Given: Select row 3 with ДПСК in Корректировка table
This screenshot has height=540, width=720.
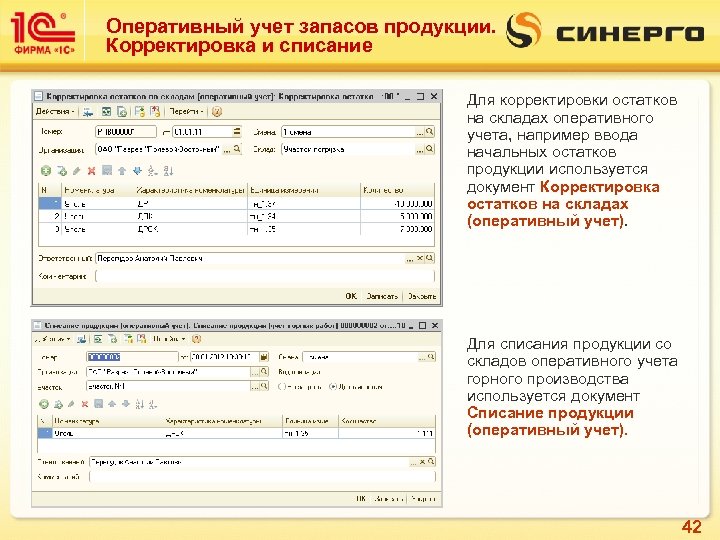Looking at the screenshot, I should click(x=236, y=229).
